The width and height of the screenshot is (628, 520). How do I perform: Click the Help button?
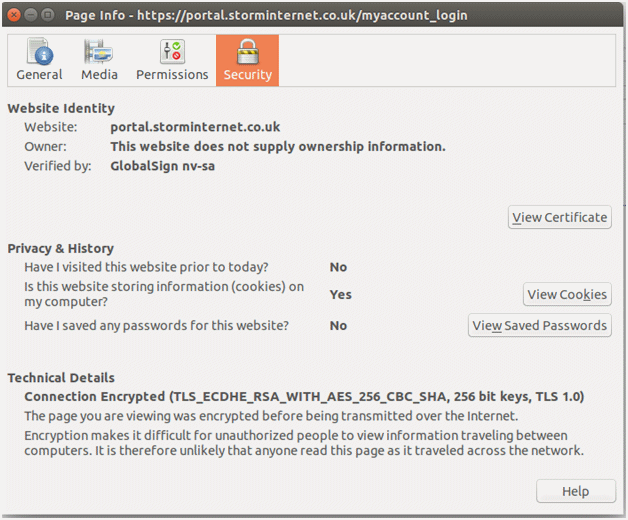tap(575, 491)
